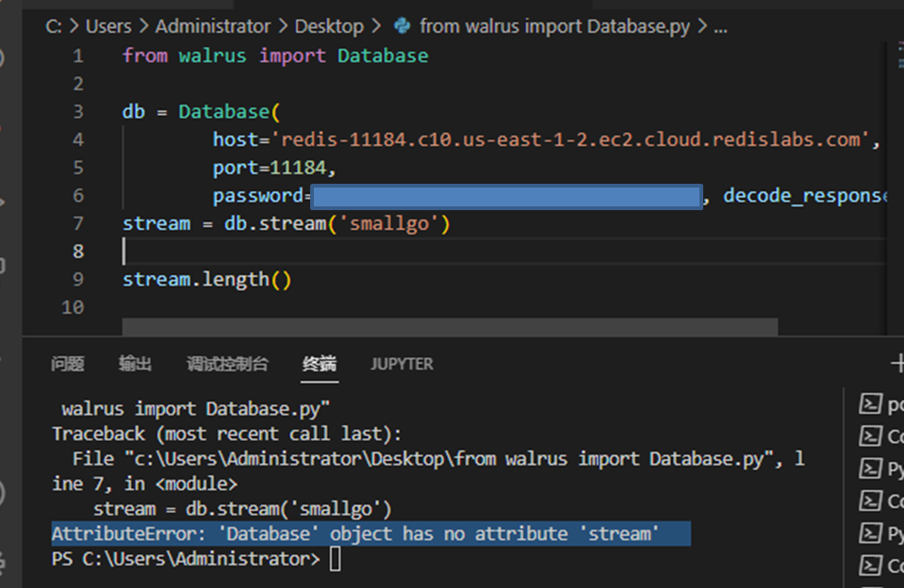Click line number 3 in the gutter

pyautogui.click(x=78, y=111)
